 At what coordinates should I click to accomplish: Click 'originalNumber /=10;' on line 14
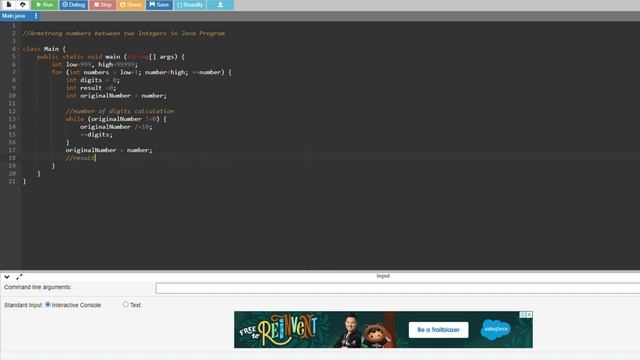click(x=116, y=127)
